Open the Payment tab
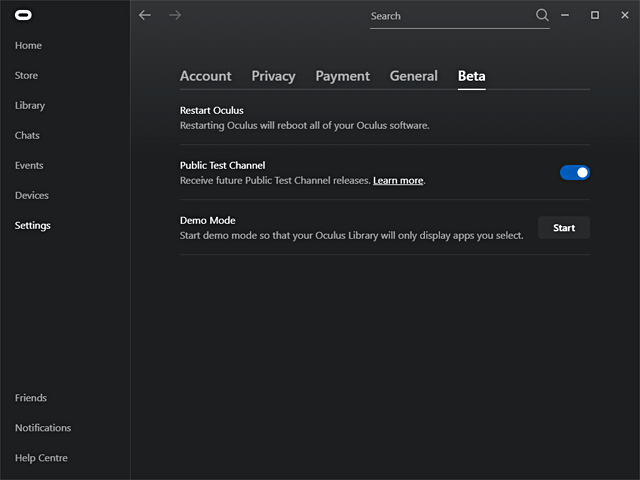This screenshot has width=640, height=480. click(x=342, y=76)
